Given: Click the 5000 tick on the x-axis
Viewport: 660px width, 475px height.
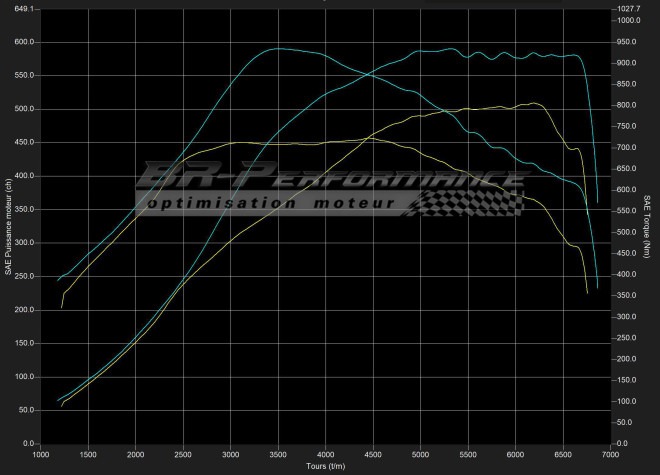Looking at the screenshot, I should [x=419, y=453].
